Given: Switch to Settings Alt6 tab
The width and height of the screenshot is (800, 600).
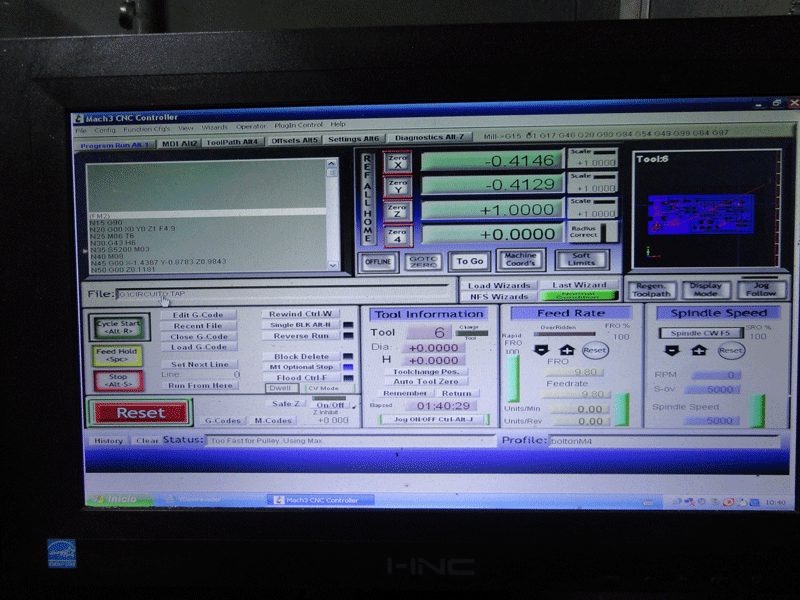Looking at the screenshot, I should click(354, 139).
